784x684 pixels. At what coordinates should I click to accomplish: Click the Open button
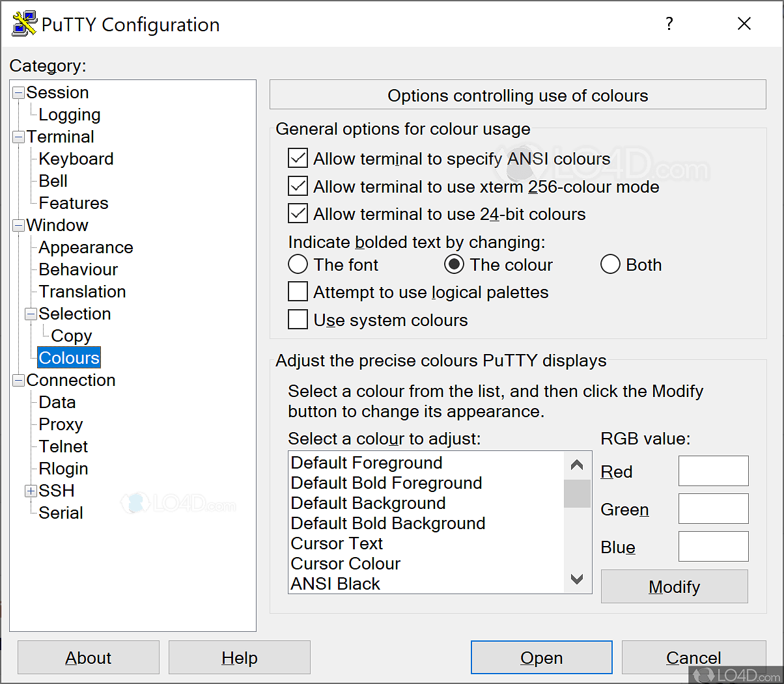[x=542, y=657]
